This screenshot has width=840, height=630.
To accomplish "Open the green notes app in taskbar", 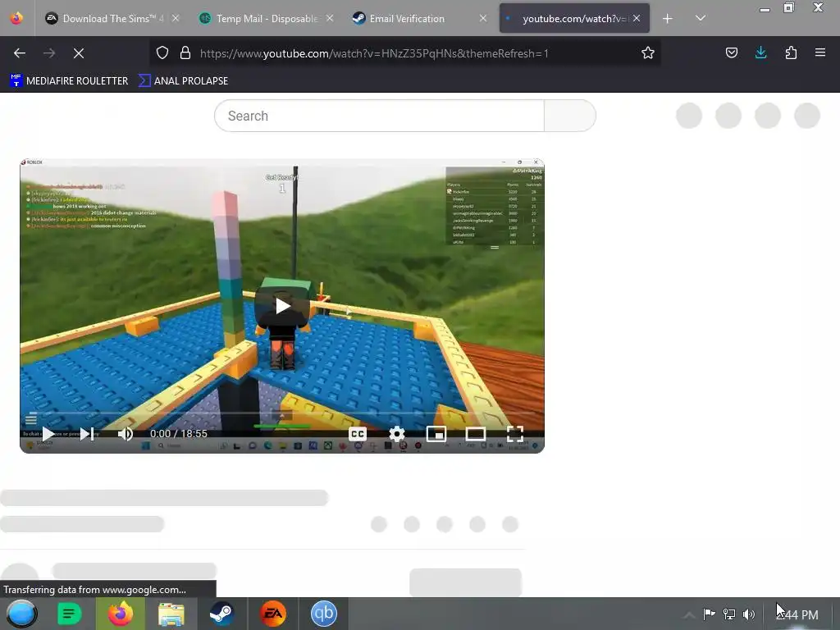I will 69,614.
